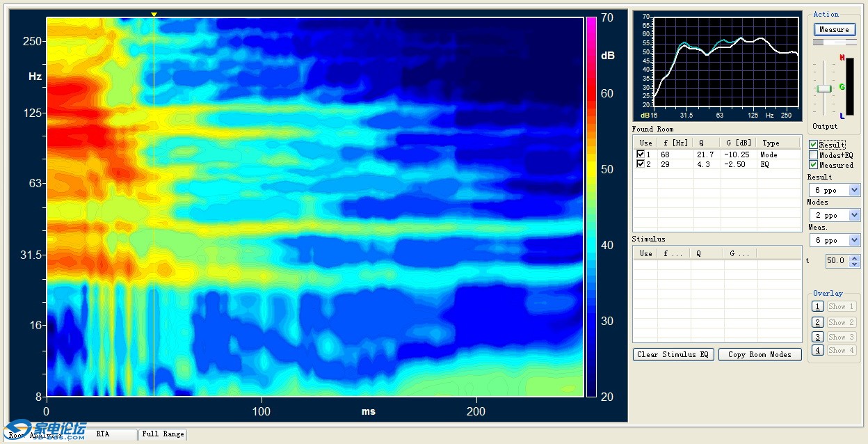Screen dimensions: 868x444
Task: Store overlay with button 2
Action: click(x=818, y=322)
